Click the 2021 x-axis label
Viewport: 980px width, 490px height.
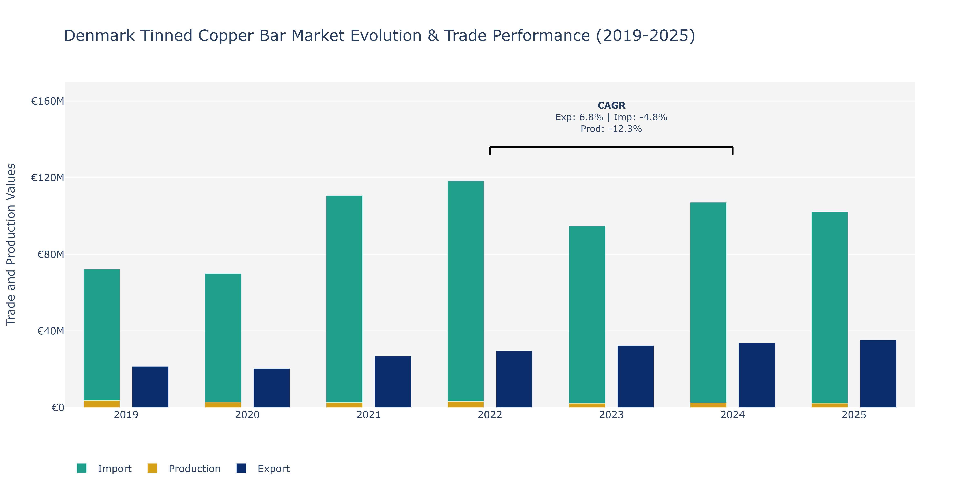click(x=369, y=415)
